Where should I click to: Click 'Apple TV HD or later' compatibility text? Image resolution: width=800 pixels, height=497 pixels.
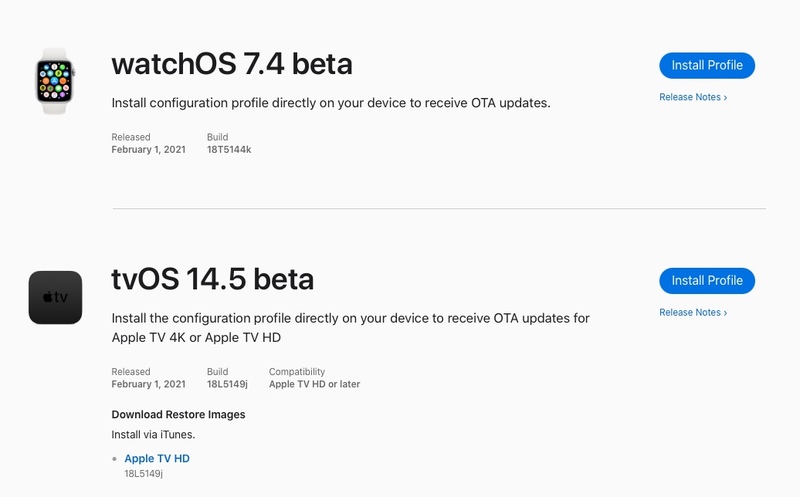click(x=314, y=384)
